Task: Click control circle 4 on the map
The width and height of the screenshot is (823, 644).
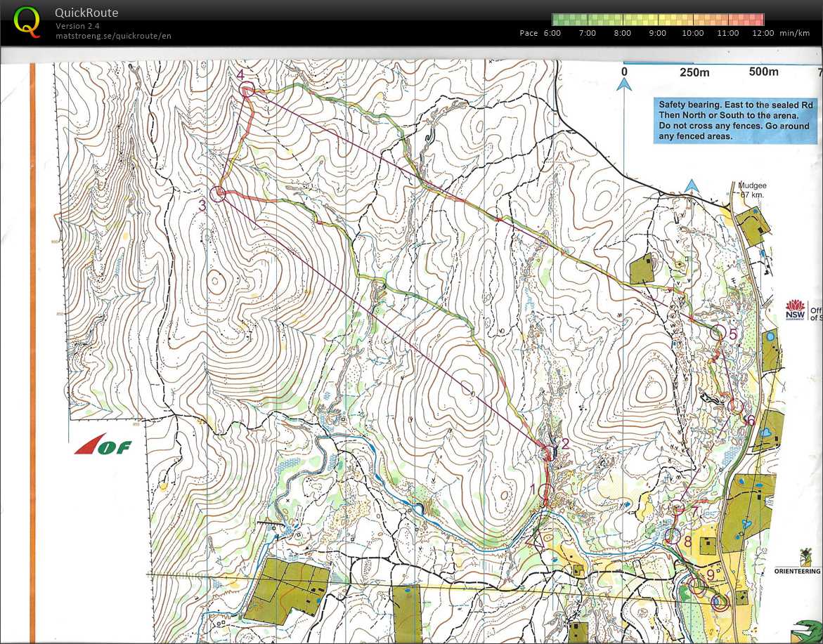Action: 247,89
